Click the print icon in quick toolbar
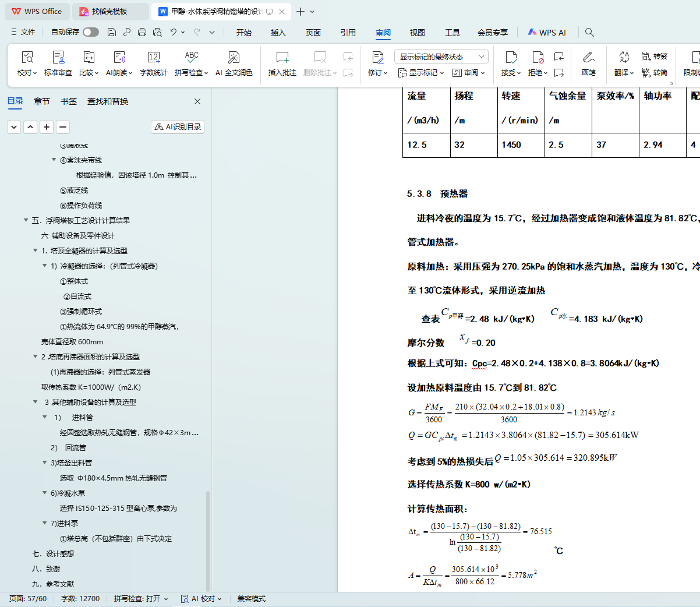This screenshot has width=700, height=607. coord(142,32)
